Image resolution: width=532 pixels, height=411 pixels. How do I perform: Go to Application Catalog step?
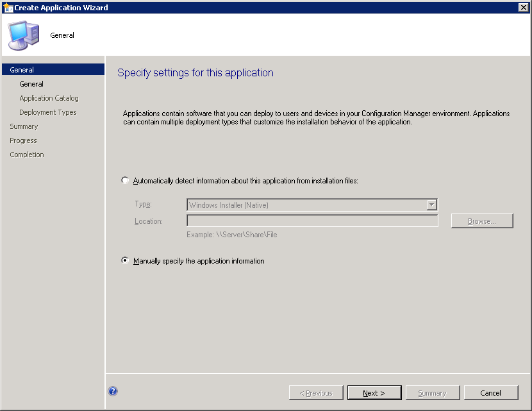(49, 98)
